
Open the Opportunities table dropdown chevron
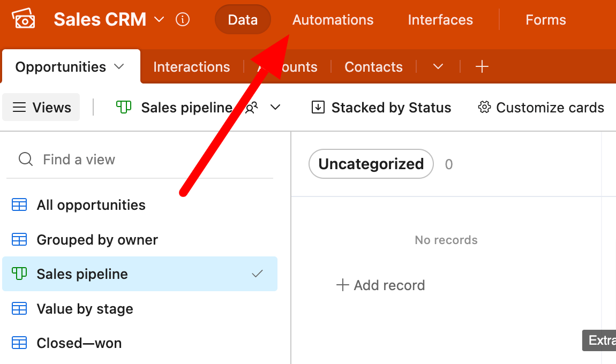(x=119, y=67)
